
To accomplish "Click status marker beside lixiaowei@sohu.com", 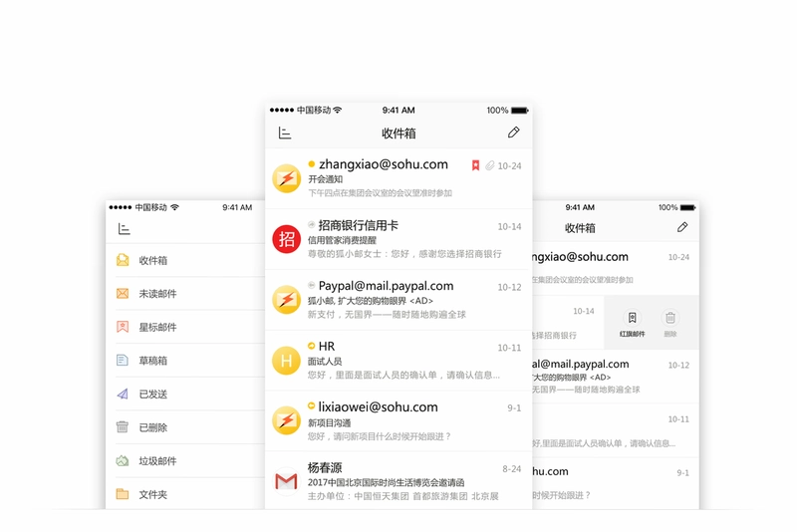I will (x=311, y=404).
